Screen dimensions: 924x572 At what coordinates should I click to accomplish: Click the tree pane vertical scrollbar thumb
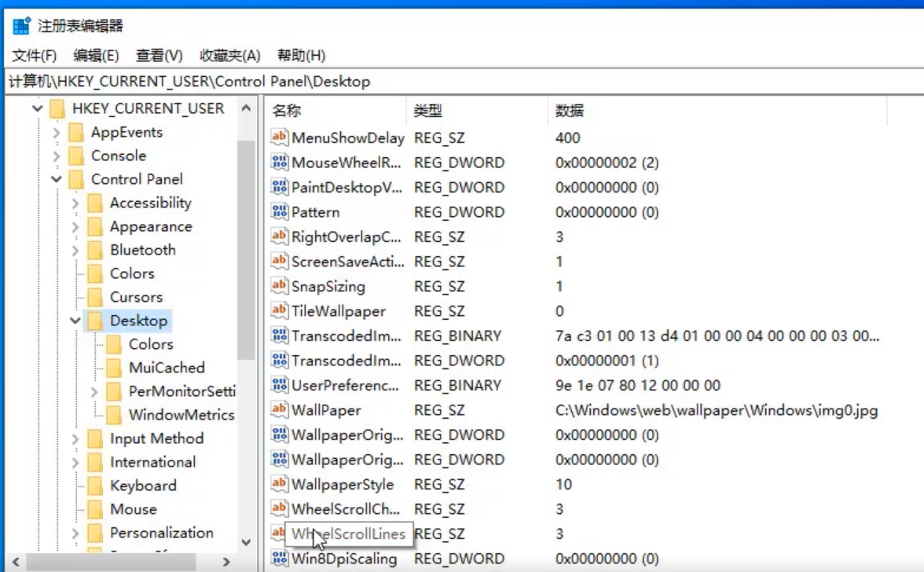(x=247, y=250)
